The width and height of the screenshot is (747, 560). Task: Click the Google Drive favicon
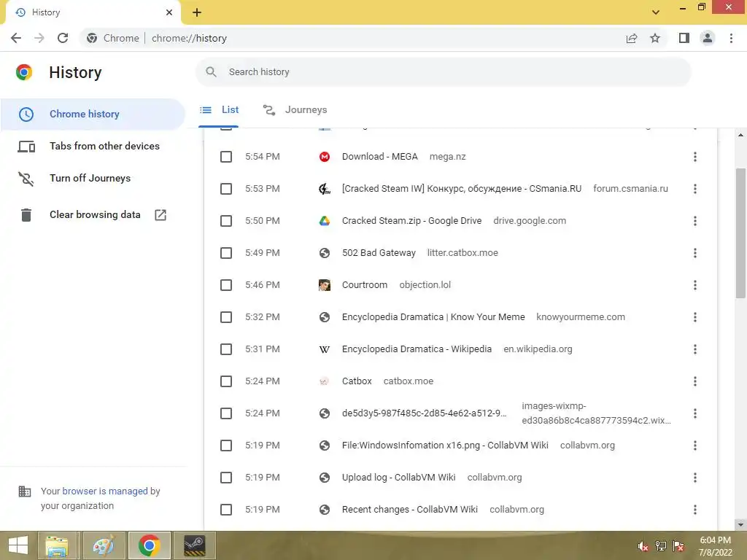coord(325,221)
